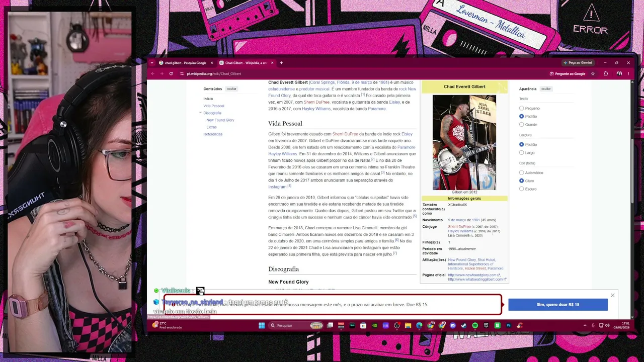Image resolution: width=644 pixels, height=362 pixels.
Task: Hide the Conteúdos sidebar with ocultar
Action: coord(231,89)
